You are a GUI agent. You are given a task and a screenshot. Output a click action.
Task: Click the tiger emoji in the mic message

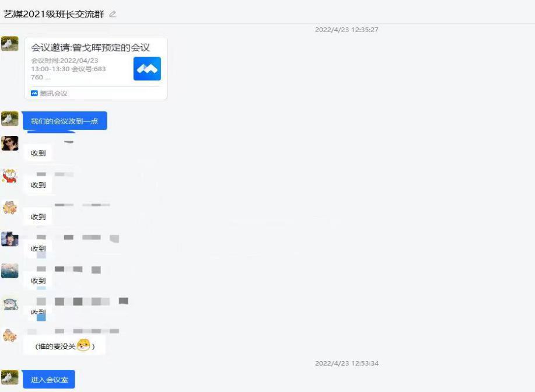click(83, 345)
